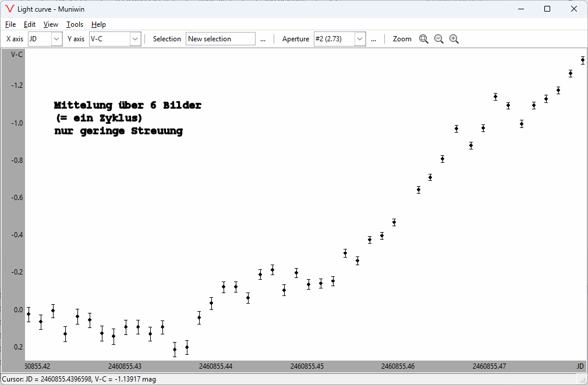Click the New selection input field

coord(220,39)
